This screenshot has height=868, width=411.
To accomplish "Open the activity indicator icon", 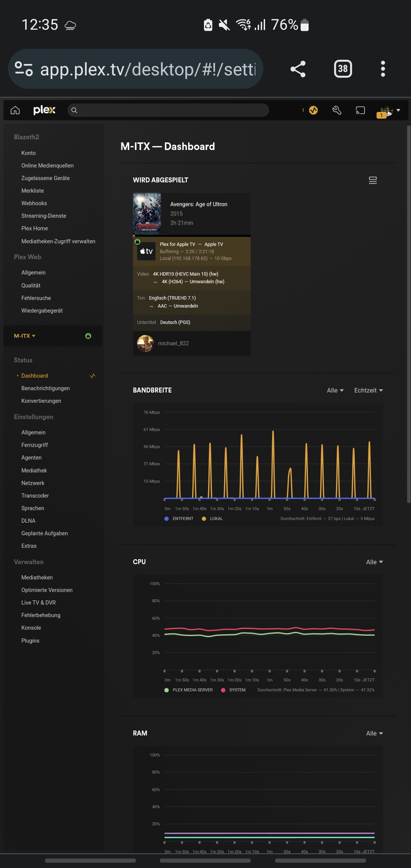I will (x=313, y=110).
